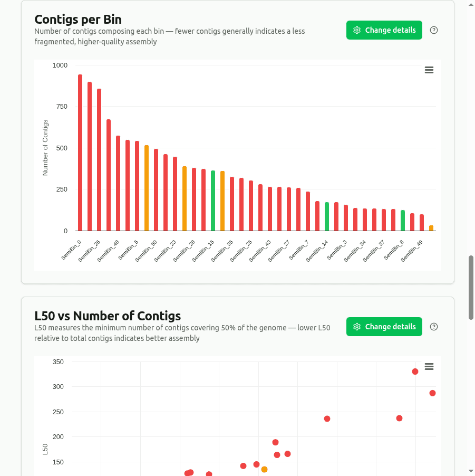
Task: Open the Contigs per Bin chart hamburger menu
Action: [429, 70]
